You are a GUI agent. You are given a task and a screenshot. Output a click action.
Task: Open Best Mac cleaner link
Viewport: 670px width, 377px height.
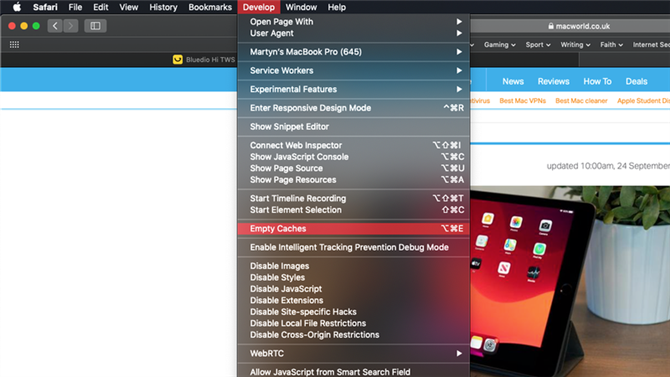pyautogui.click(x=581, y=101)
